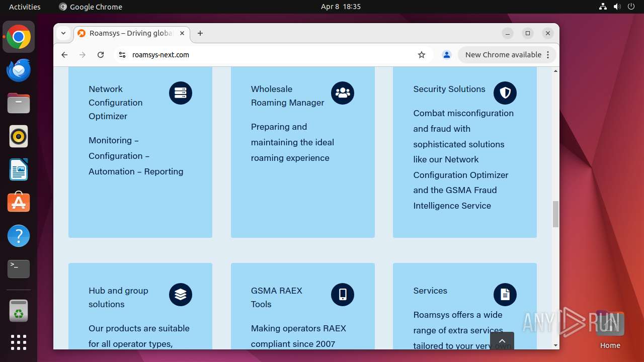
Task: Click the Hub and group solutions layers icon
Action: [x=181, y=295]
